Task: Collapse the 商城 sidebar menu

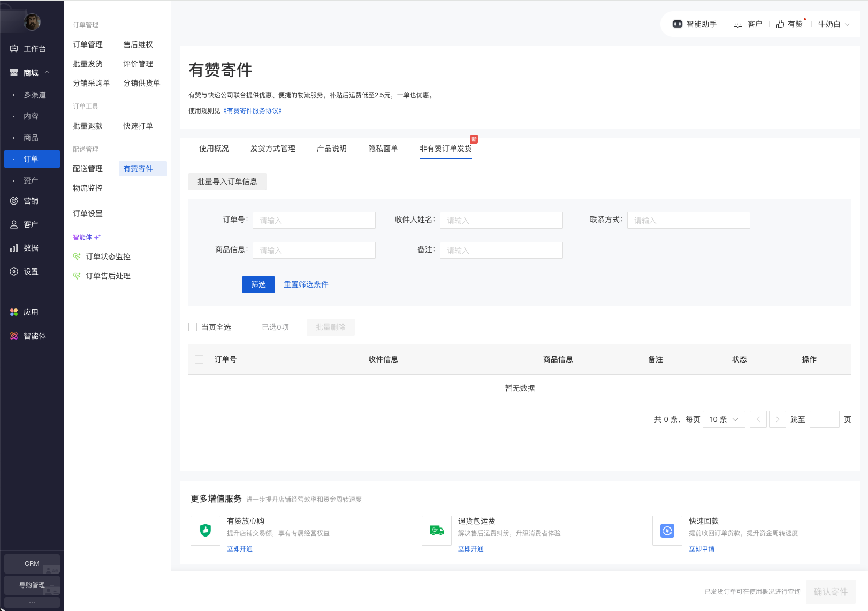Action: pyautogui.click(x=47, y=72)
